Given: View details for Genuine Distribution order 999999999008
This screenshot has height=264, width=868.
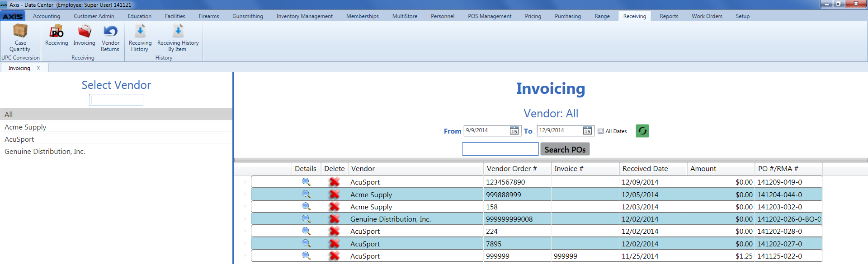Looking at the screenshot, I should [x=306, y=218].
